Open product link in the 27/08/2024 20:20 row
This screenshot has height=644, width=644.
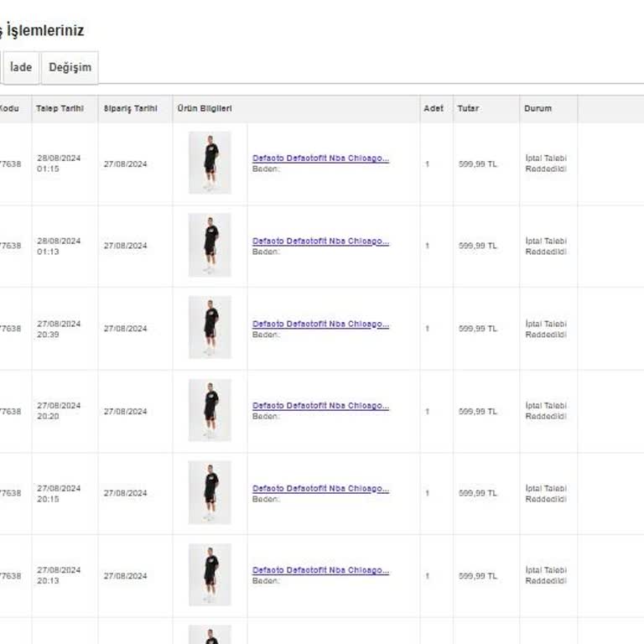tap(320, 406)
